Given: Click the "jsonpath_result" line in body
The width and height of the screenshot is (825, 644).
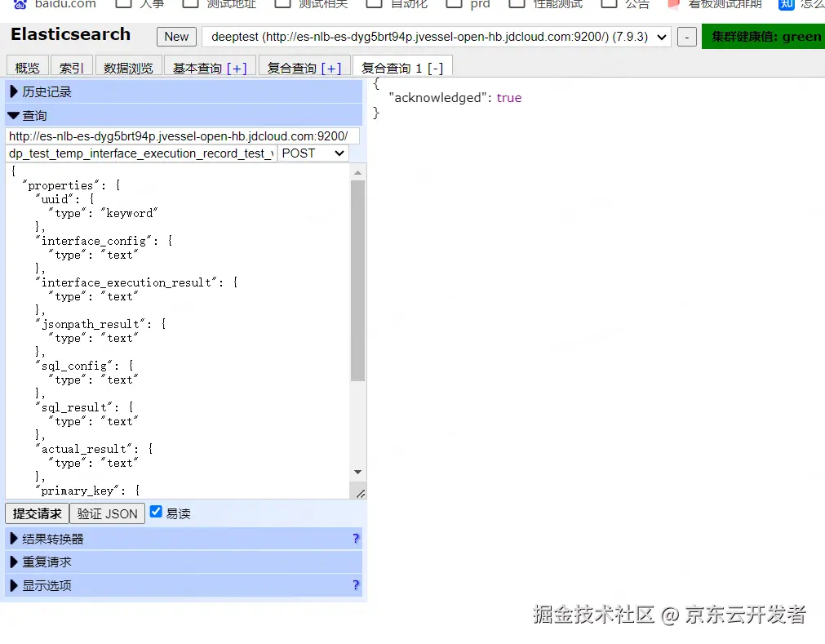Looking at the screenshot, I should tap(101, 324).
